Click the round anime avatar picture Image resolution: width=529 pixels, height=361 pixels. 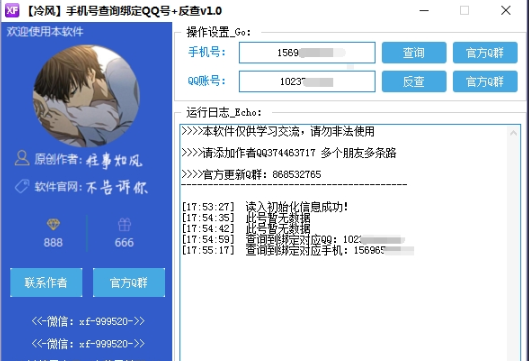(86, 96)
